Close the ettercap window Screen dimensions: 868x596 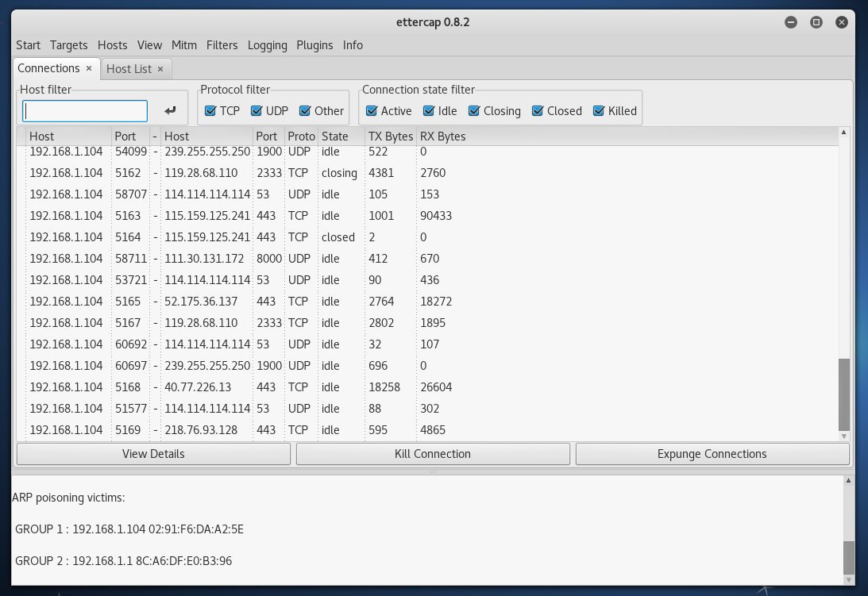(842, 22)
